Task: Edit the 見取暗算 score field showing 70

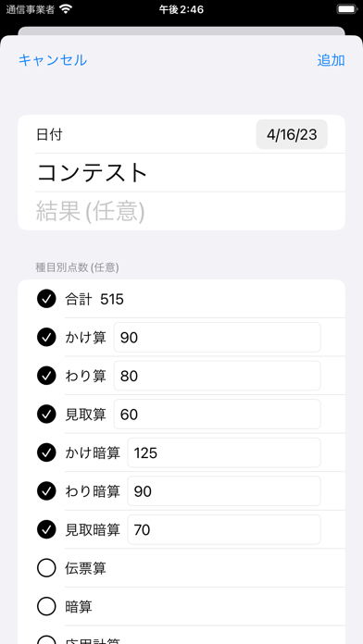Action: pyautogui.click(x=224, y=529)
